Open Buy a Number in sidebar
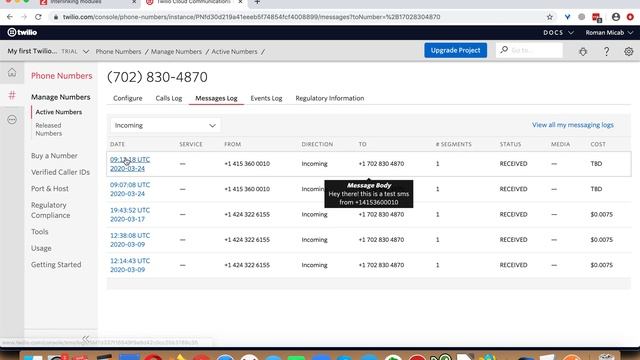 pos(54,156)
